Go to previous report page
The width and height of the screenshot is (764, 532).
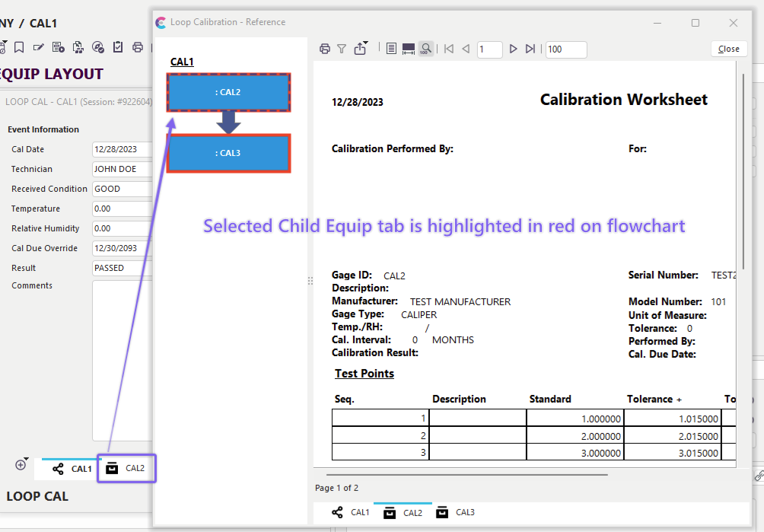[466, 49]
